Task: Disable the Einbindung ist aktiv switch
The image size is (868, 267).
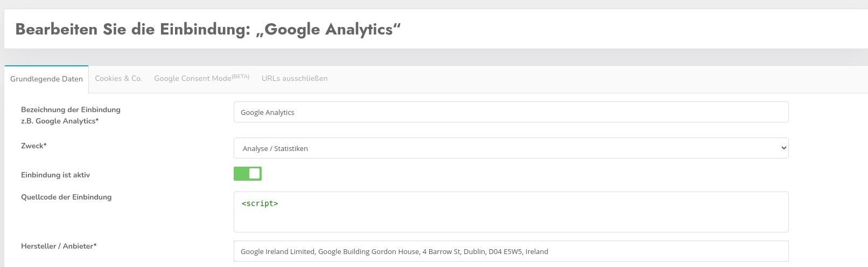Action: click(x=248, y=174)
